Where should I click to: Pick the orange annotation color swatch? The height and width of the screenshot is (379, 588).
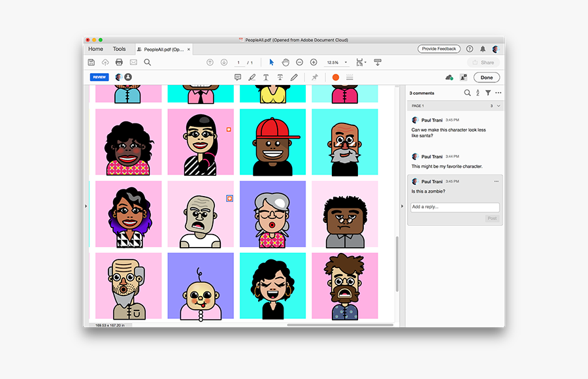(336, 77)
